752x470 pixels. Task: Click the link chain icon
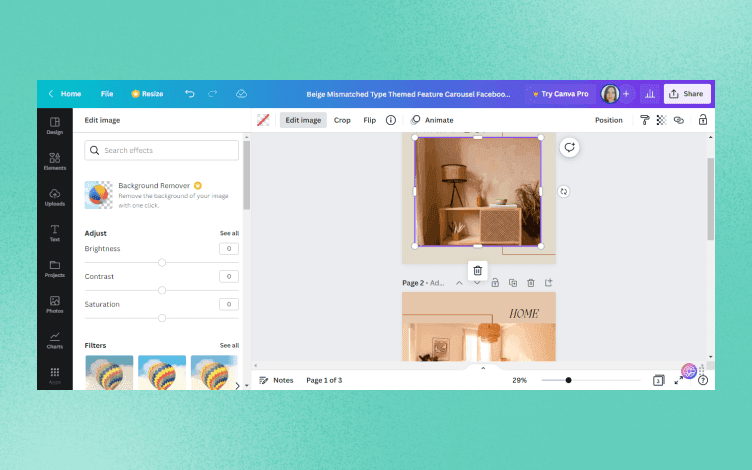[679, 120]
